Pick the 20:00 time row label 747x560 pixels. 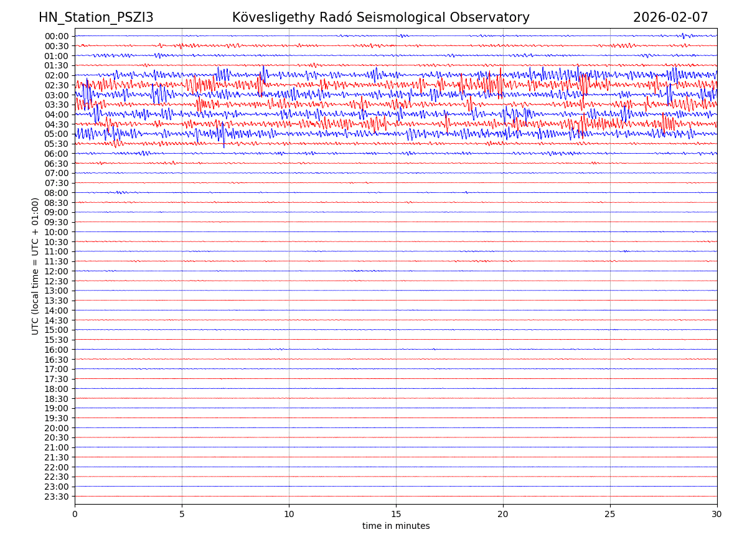(57, 428)
